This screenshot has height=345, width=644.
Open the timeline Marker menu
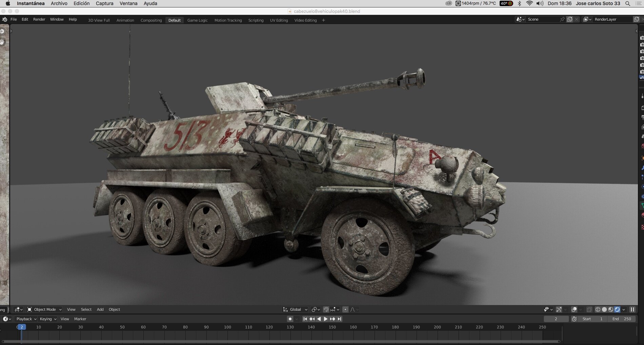click(x=80, y=319)
